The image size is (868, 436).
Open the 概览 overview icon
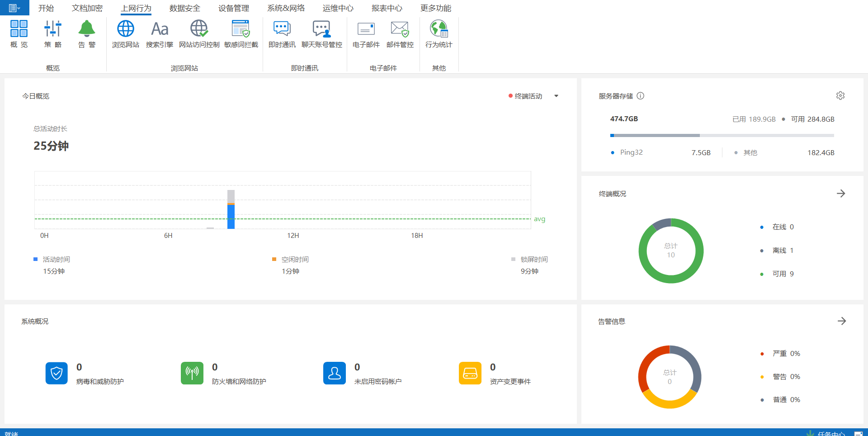19,33
